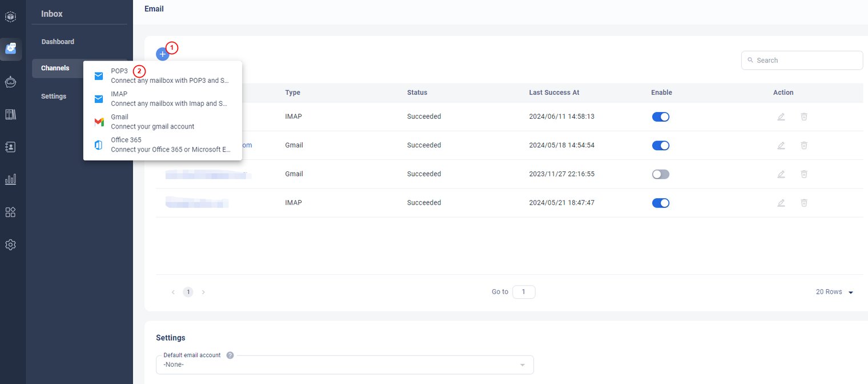
Task: Open the chatbot icon in left rail
Action: pyautogui.click(x=11, y=82)
